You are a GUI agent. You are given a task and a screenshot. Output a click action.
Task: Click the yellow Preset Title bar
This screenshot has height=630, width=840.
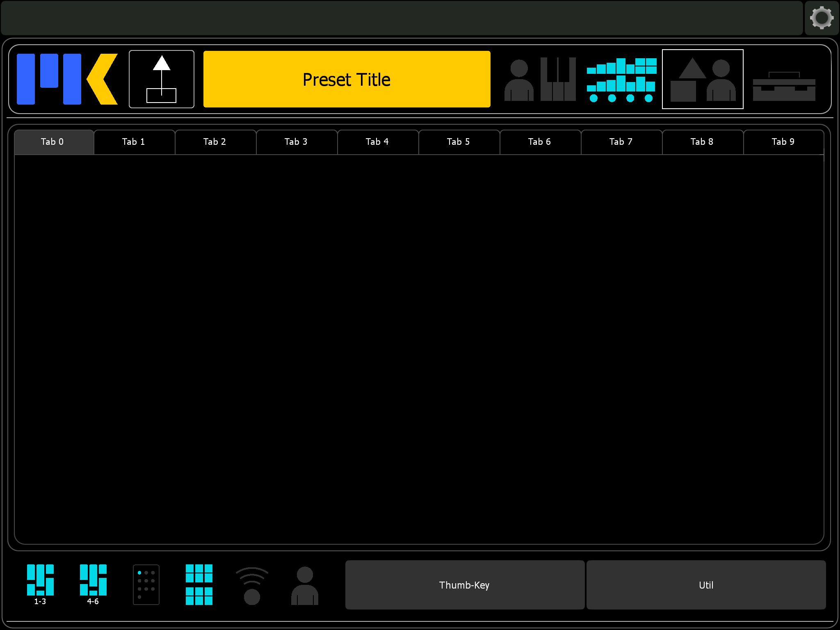347,79
